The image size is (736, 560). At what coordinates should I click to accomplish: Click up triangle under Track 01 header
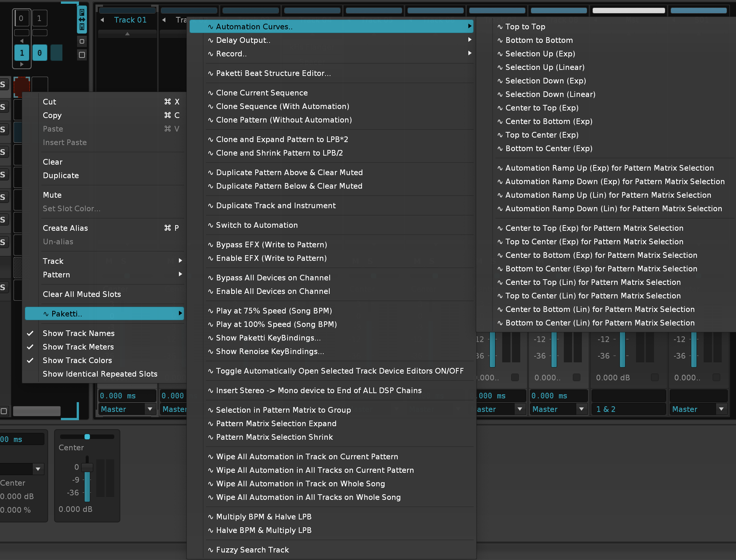pos(127,34)
